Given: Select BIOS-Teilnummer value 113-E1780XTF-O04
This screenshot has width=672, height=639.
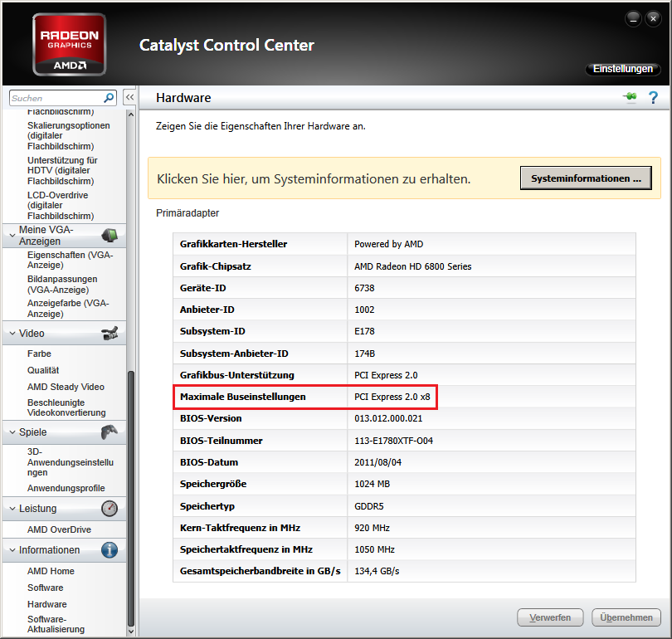Looking at the screenshot, I should click(x=393, y=441).
